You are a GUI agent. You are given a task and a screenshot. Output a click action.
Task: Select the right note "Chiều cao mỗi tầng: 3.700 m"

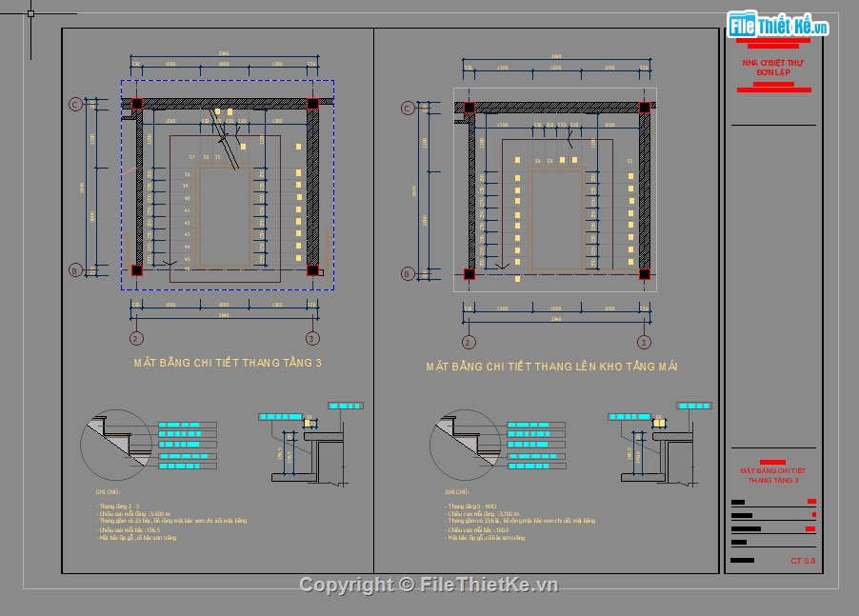pos(482,513)
